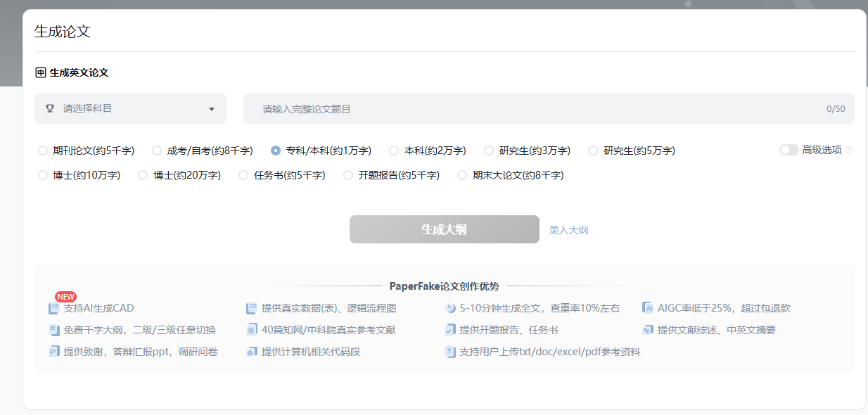Select 期末大论文(约8千字) radio option
The image size is (868, 415).
(x=462, y=175)
